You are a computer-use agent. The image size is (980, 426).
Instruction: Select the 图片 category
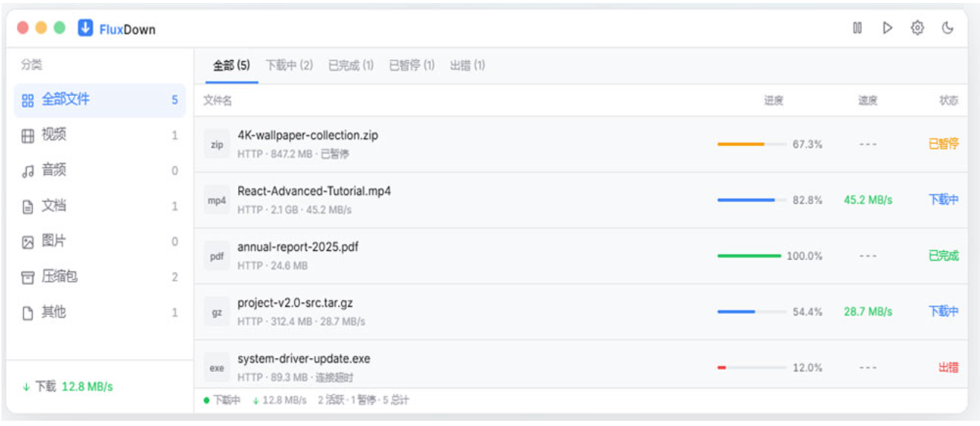tap(100, 241)
